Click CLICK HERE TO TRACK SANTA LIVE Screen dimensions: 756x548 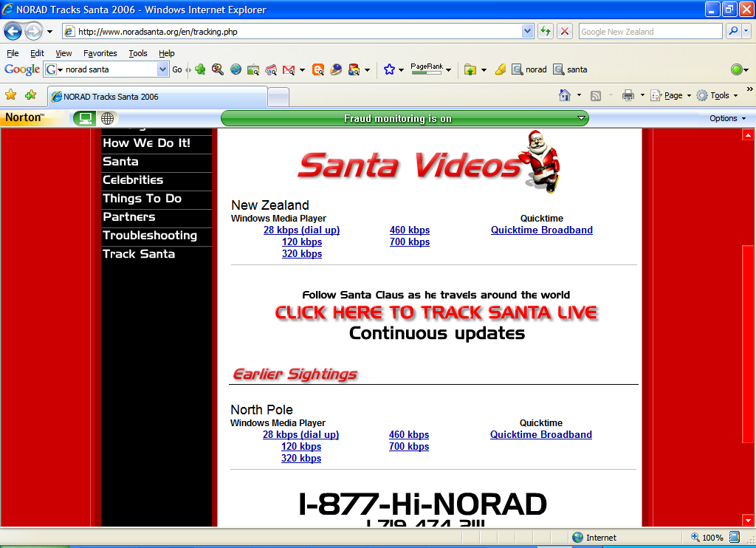pos(436,312)
